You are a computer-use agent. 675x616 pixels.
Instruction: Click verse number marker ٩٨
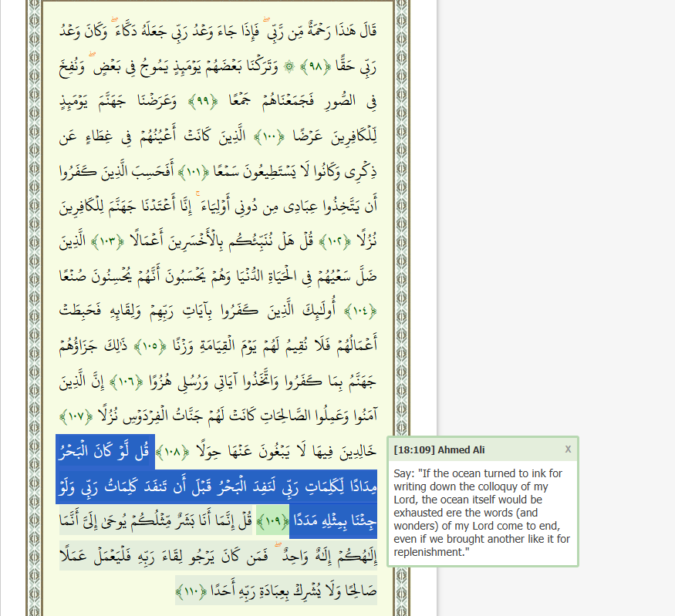coord(316,66)
